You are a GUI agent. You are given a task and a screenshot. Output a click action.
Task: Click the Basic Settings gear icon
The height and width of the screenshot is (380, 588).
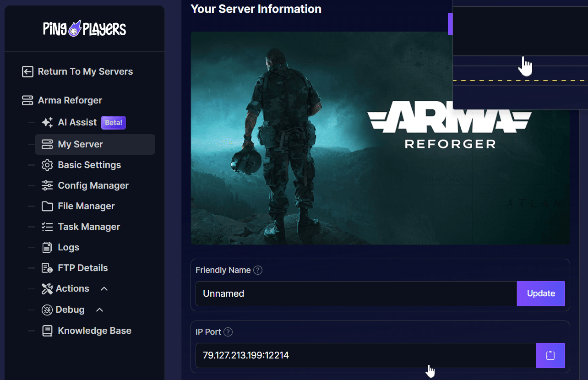47,165
